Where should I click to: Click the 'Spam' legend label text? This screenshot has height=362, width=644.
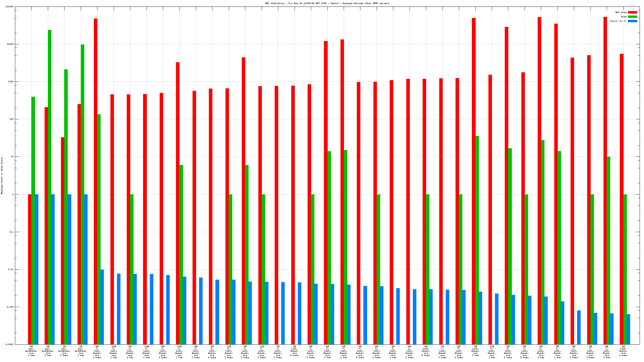click(x=624, y=17)
